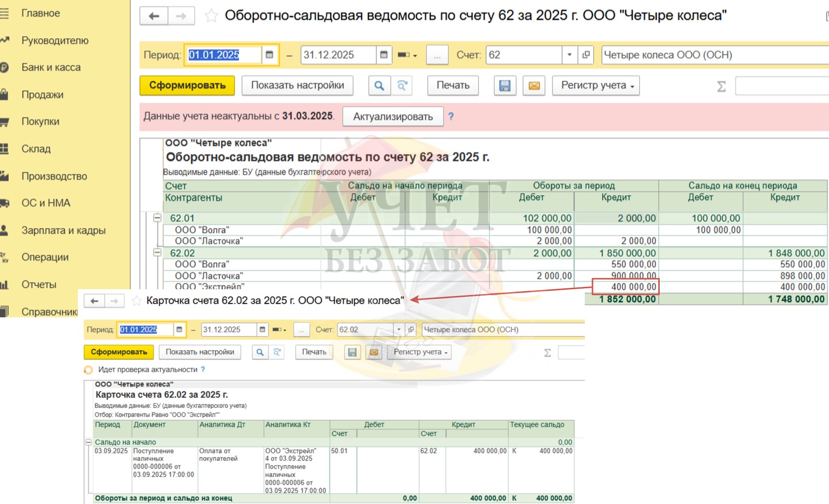This screenshot has width=829, height=504.
Task: Add report to favorites with star icon
Action: point(211,16)
